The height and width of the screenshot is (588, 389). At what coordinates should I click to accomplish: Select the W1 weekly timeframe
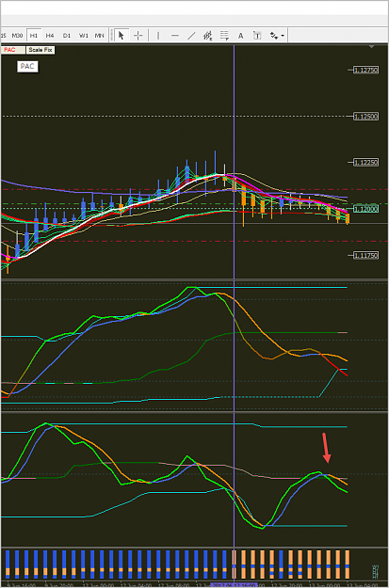point(83,36)
